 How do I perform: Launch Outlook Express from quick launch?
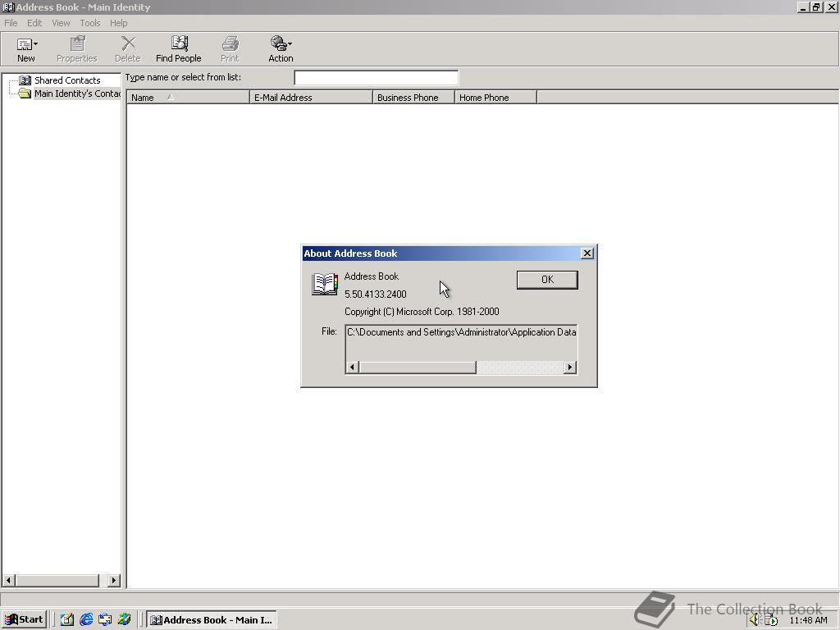105,620
